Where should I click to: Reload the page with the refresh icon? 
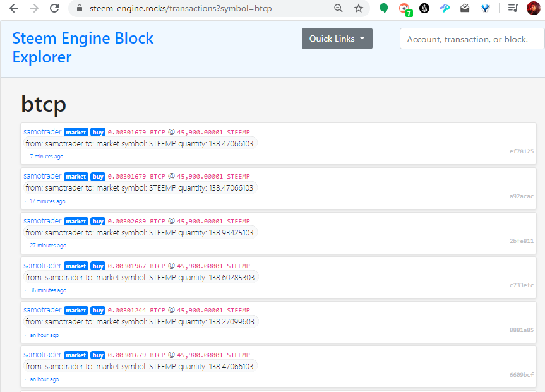click(54, 8)
